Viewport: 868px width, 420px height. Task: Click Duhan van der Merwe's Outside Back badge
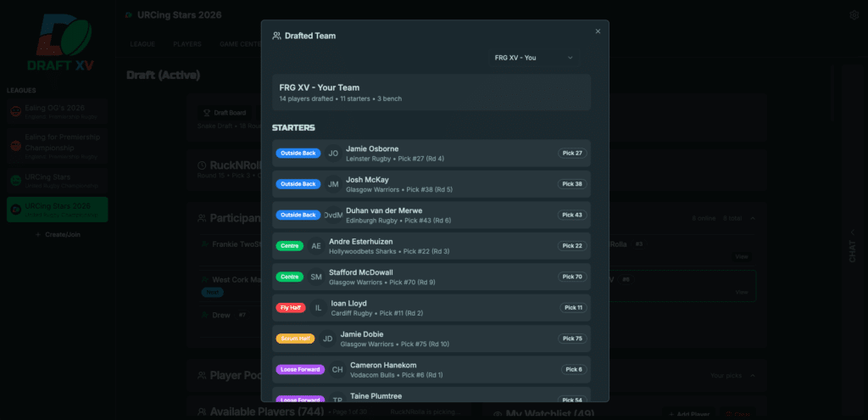[298, 216]
